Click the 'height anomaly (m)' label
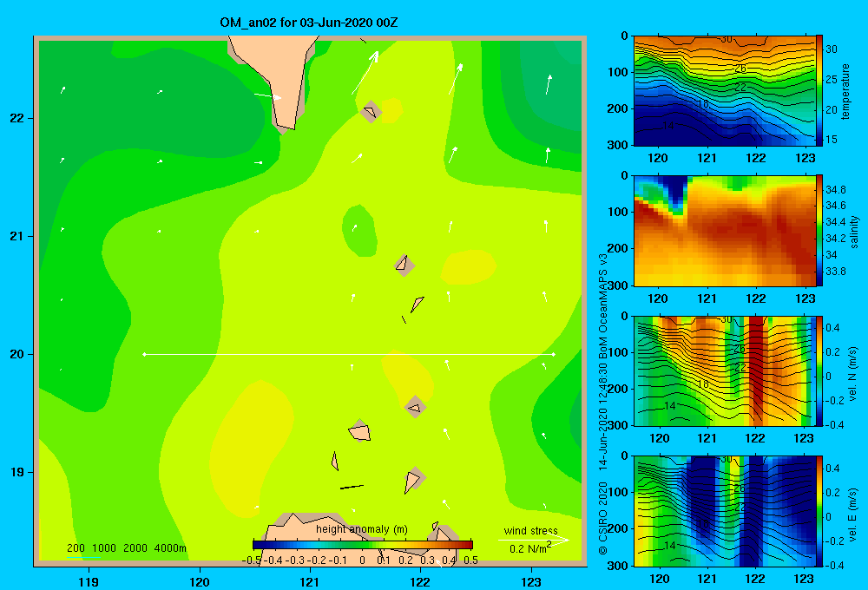Viewport: 868px width, 590px height. pos(362,529)
